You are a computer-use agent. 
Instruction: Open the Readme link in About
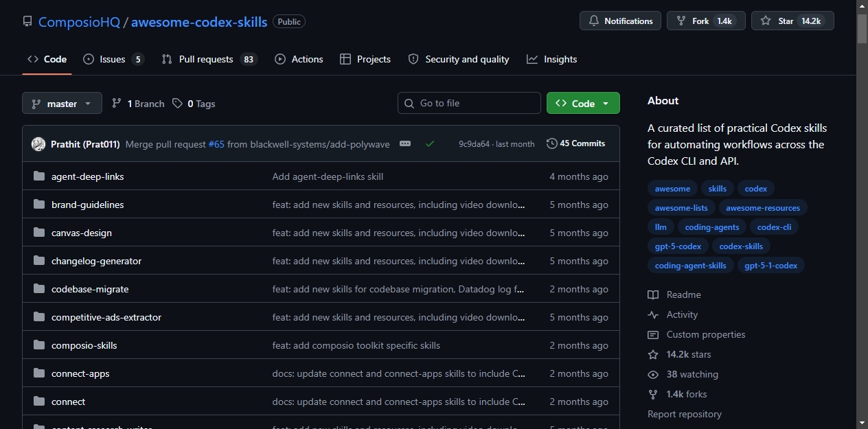click(674, 294)
